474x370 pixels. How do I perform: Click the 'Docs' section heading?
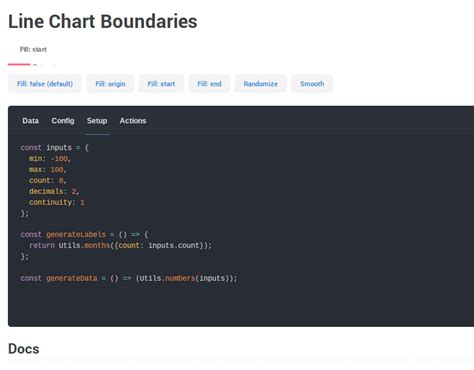[x=24, y=349]
